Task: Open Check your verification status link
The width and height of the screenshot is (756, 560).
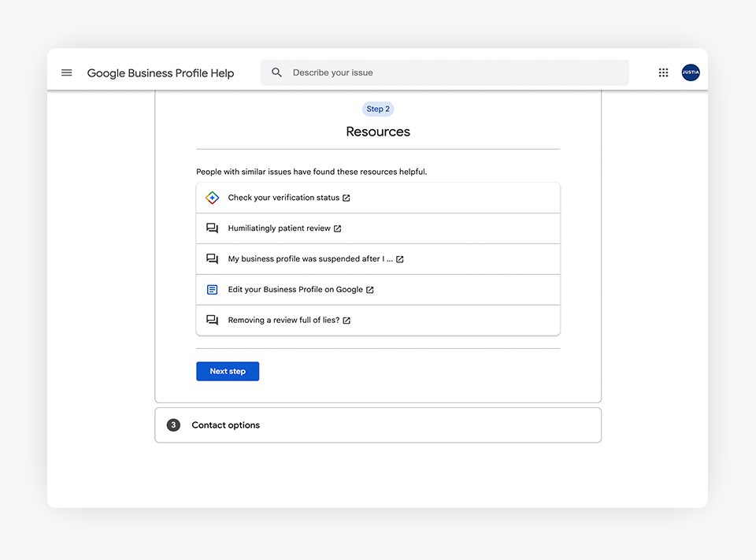Action: [283, 198]
